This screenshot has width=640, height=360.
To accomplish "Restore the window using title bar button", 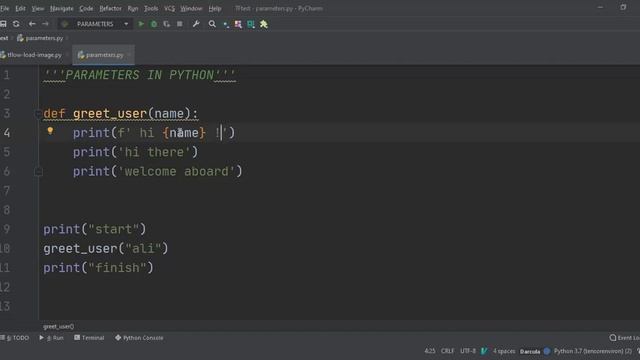I will tap(623, 7).
